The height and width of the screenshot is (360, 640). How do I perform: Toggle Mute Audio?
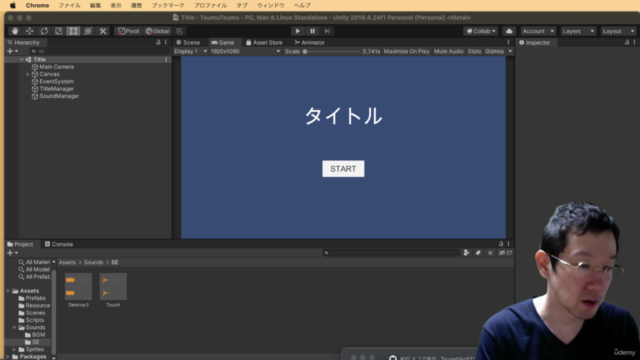pyautogui.click(x=449, y=51)
